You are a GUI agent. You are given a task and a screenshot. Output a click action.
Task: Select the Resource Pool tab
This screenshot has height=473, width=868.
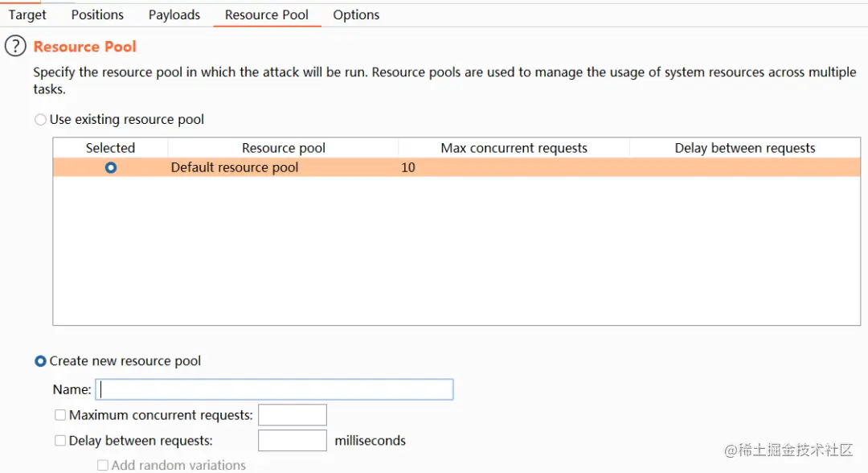pyautogui.click(x=267, y=15)
